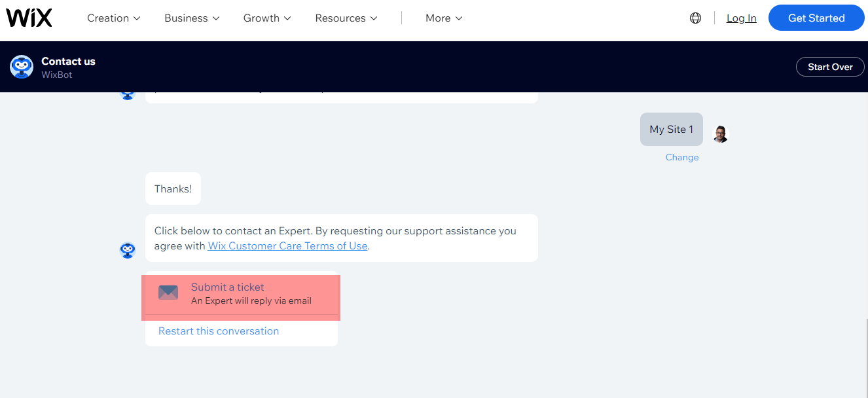Click the user profile avatar photo
This screenshot has height=398, width=868.
tap(719, 134)
